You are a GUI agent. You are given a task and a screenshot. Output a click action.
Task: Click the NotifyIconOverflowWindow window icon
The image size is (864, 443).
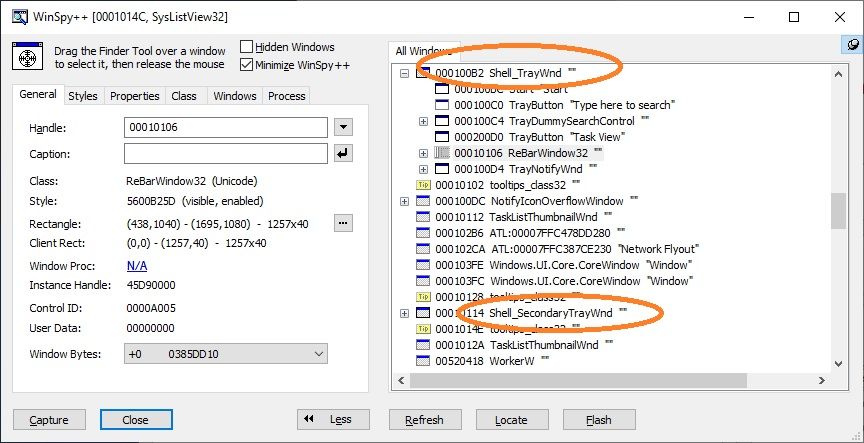pos(423,201)
